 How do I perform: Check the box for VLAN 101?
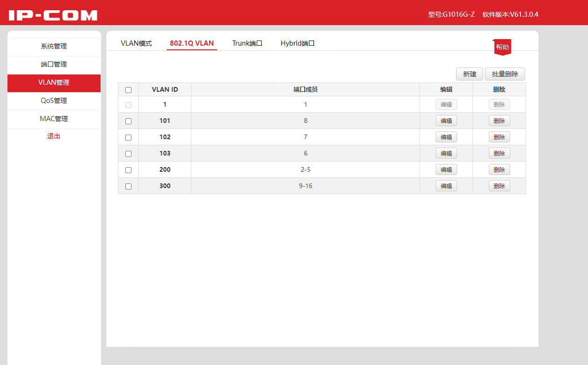[129, 121]
